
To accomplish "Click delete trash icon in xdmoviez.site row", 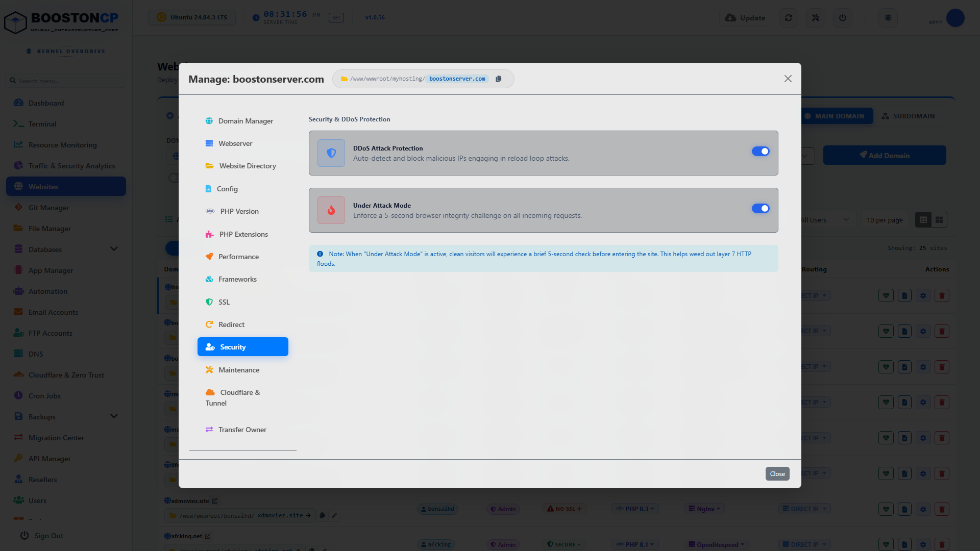I will coord(942,509).
